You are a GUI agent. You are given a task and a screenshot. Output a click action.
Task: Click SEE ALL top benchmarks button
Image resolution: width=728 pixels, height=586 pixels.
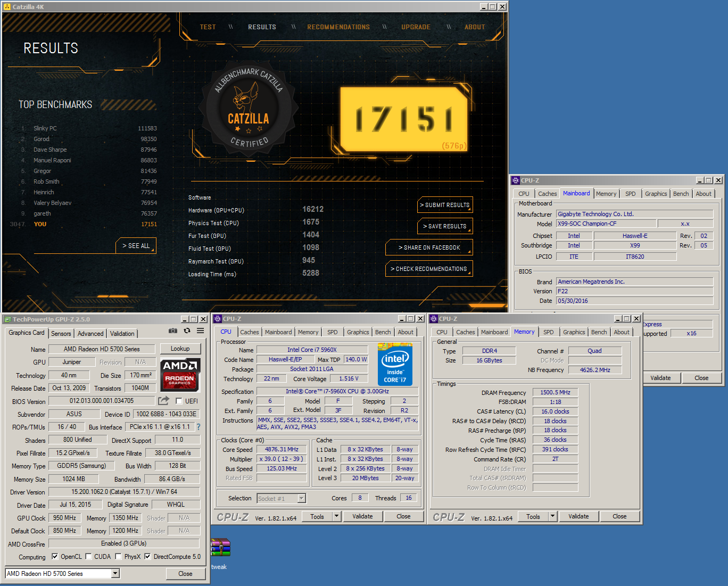136,246
